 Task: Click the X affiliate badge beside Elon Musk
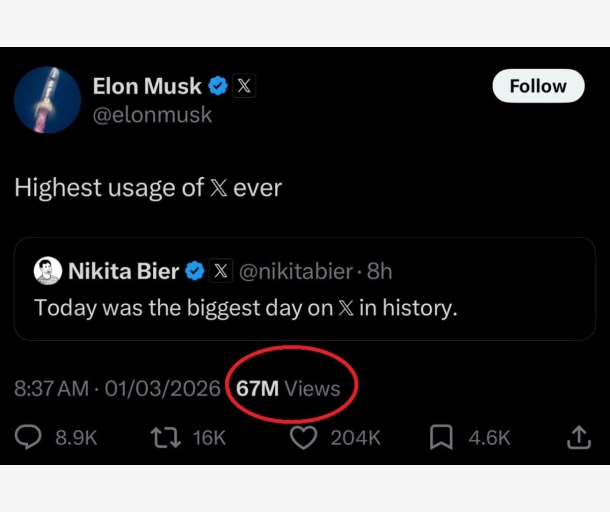[244, 86]
